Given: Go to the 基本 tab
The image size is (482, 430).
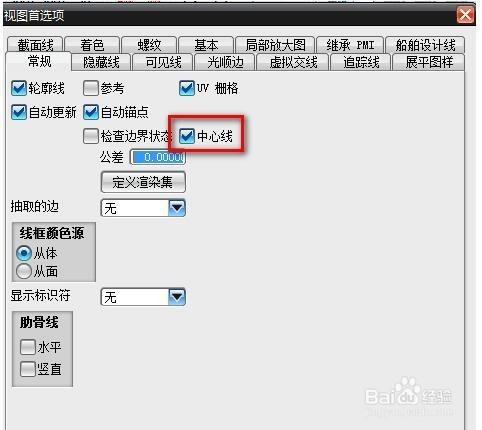Looking at the screenshot, I should click(206, 45).
